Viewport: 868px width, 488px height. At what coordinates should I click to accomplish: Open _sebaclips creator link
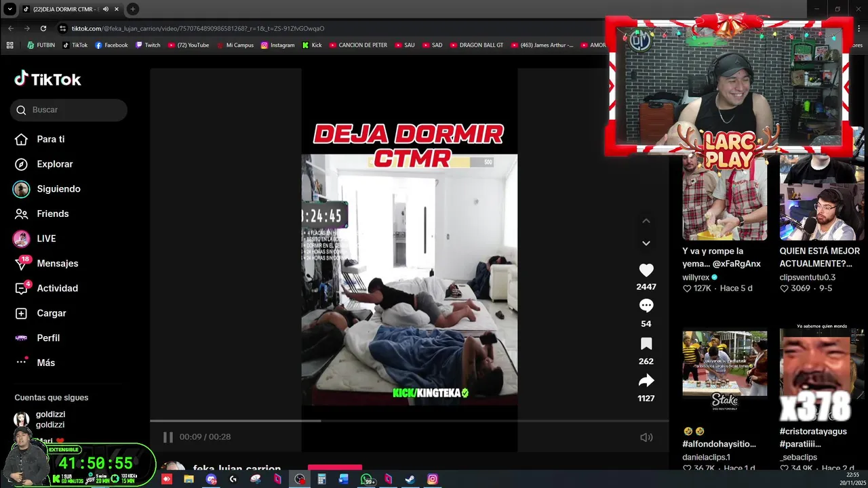point(798,457)
